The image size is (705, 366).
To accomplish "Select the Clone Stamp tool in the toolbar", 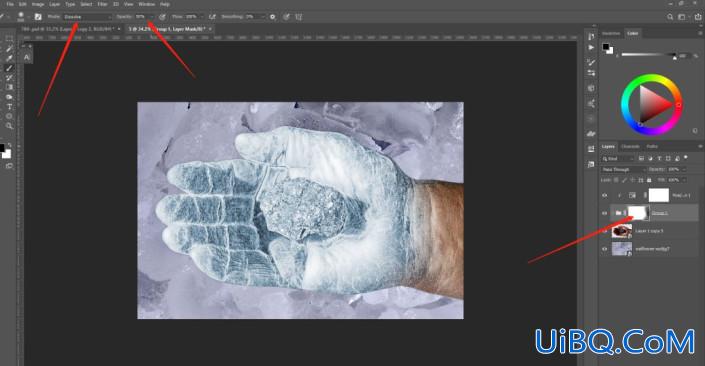I will pyautogui.click(x=9, y=78).
